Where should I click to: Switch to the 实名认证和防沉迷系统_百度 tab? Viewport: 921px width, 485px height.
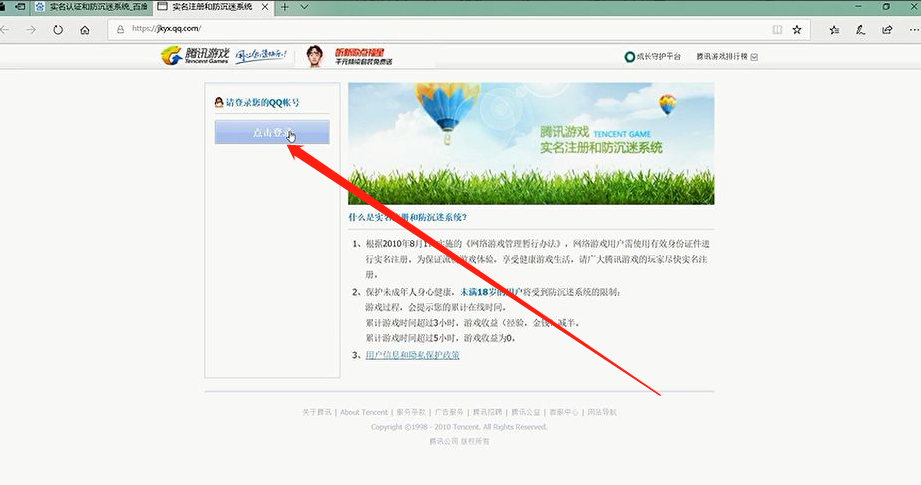pos(91,7)
